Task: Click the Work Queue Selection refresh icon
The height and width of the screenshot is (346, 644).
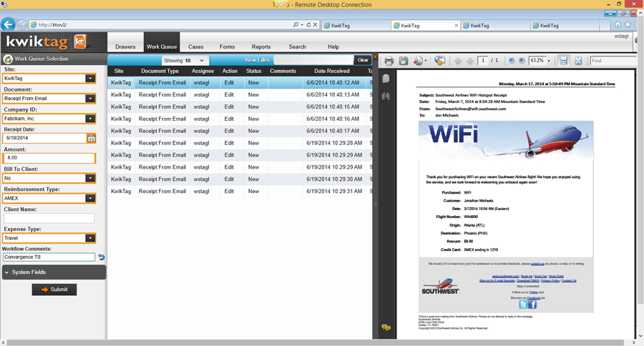Action: [x=8, y=59]
